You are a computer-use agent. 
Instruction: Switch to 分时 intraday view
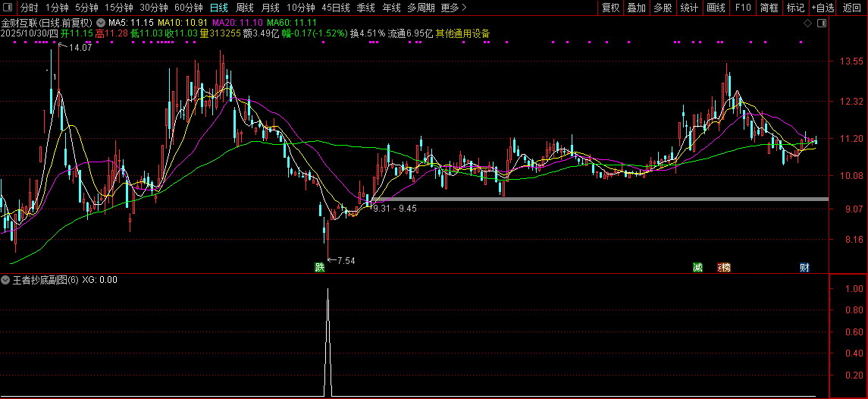click(30, 8)
